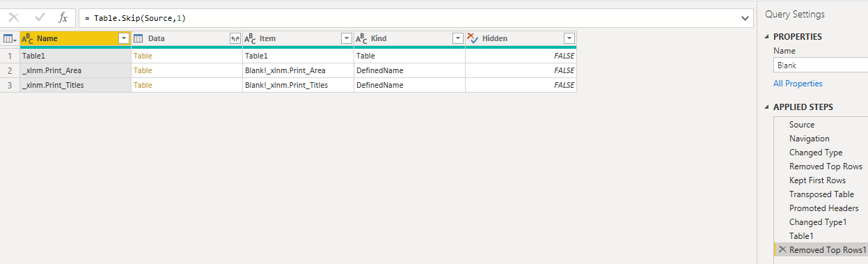Open the All Properties link
This screenshot has height=264, width=868.
coord(798,84)
